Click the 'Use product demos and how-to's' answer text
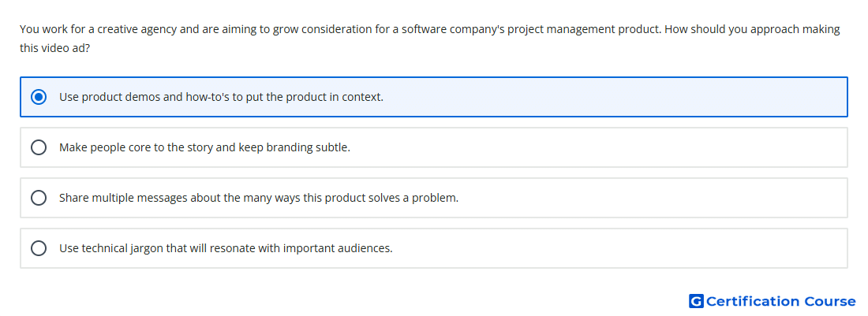Screen dimensions: 868x316 137,97
